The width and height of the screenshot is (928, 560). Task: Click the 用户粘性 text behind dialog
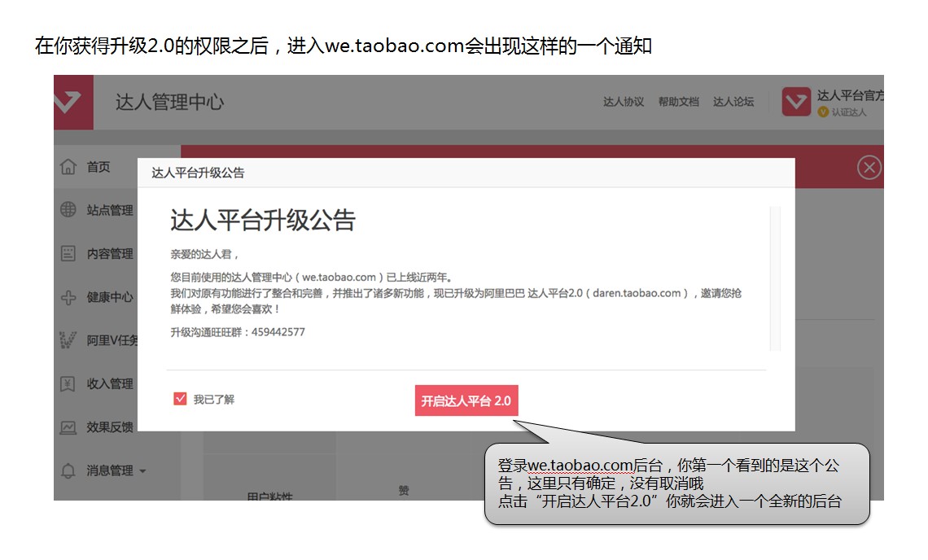[270, 496]
